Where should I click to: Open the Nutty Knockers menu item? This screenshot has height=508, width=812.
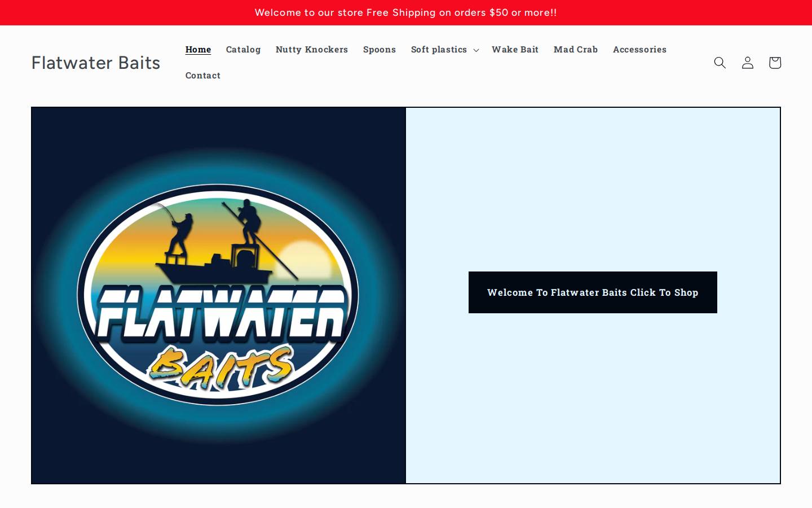(312, 50)
